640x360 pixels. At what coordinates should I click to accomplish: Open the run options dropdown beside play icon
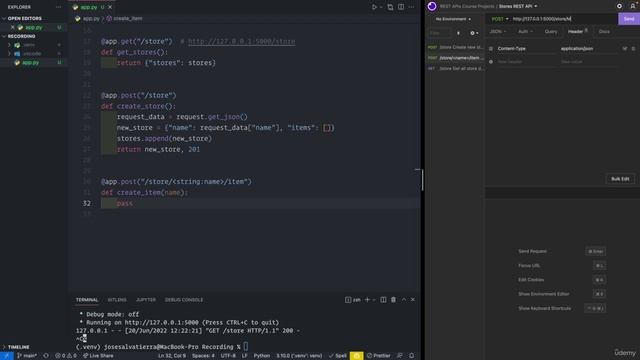[x=381, y=7]
